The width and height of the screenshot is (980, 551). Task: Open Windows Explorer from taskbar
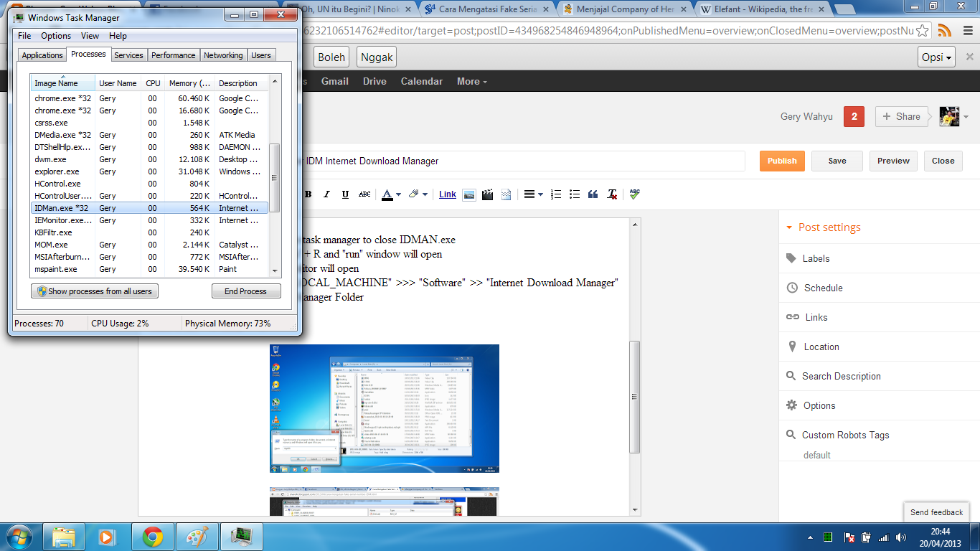[64, 536]
